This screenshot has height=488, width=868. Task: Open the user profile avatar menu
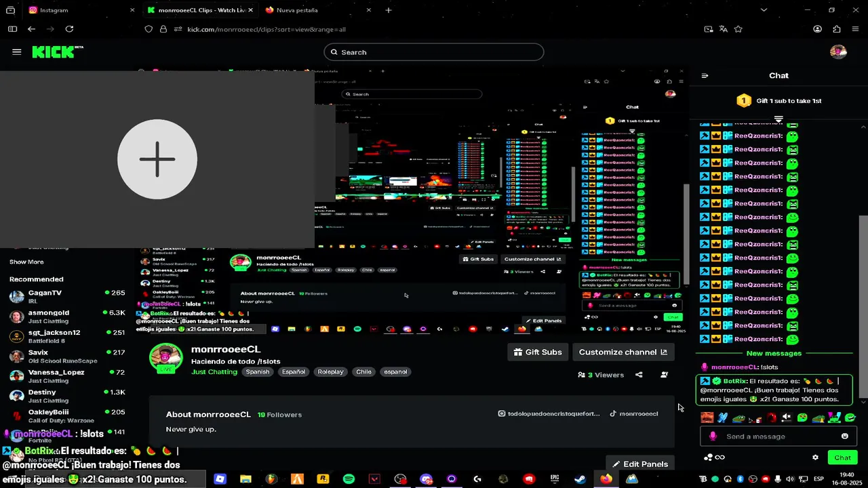839,52
